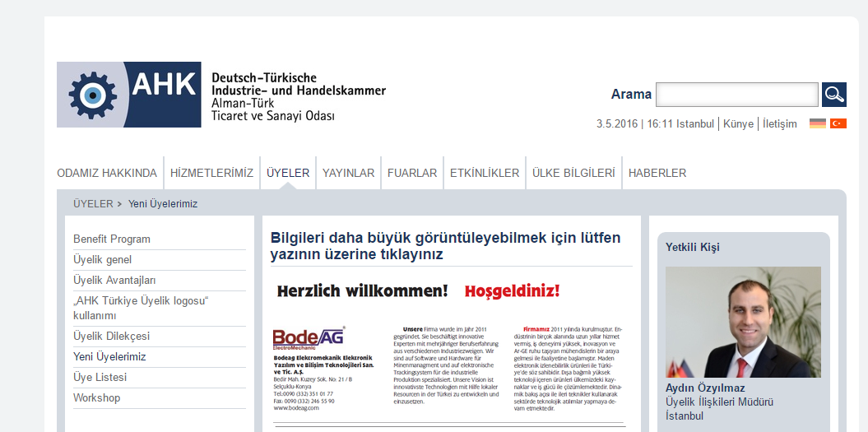Go to the HABERLER menu

click(x=657, y=173)
